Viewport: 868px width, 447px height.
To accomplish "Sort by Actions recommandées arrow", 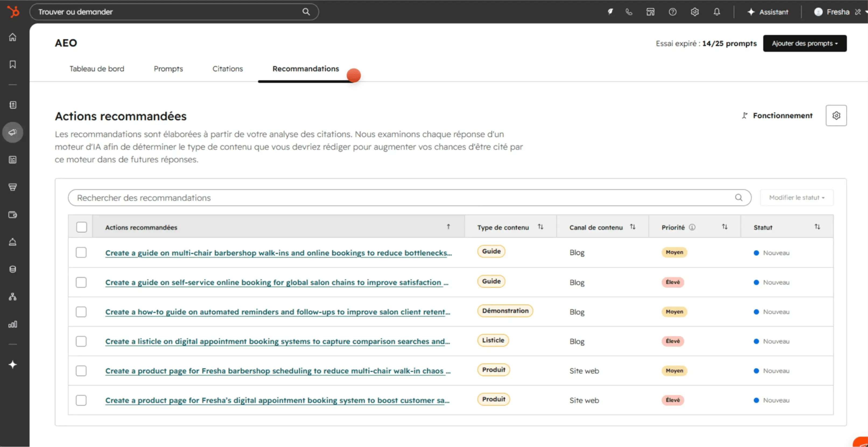I will pos(448,227).
